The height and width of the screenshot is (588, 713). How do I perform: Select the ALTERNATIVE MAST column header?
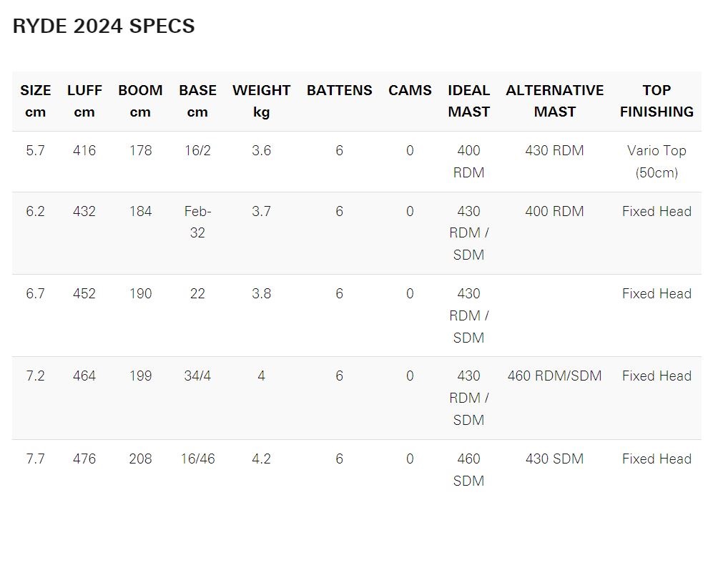pyautogui.click(x=555, y=101)
